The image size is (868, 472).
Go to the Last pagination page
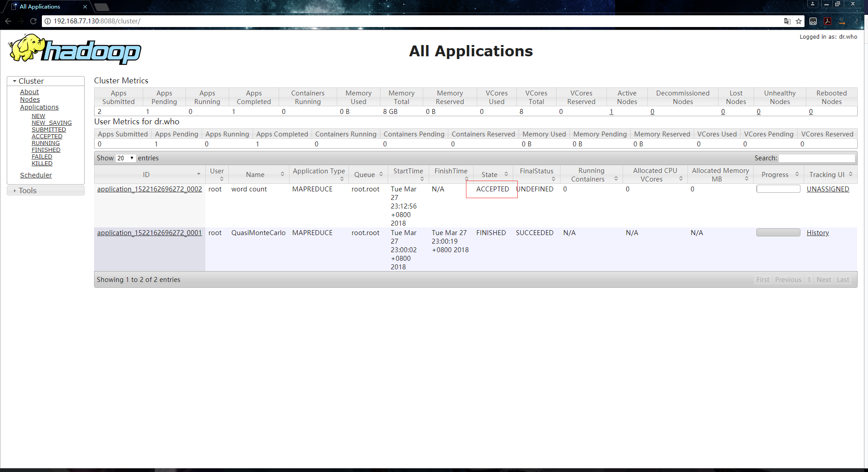pos(843,280)
